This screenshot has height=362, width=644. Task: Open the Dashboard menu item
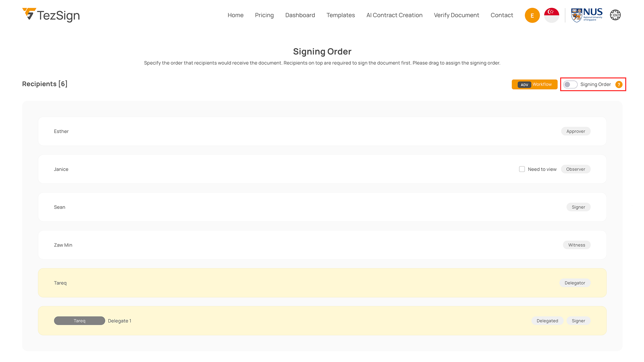[x=300, y=15]
